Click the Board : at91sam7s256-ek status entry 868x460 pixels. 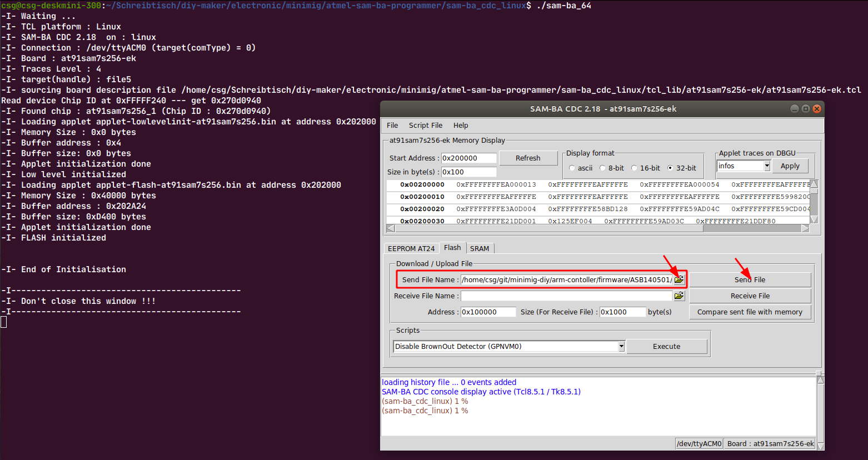[x=770, y=443]
